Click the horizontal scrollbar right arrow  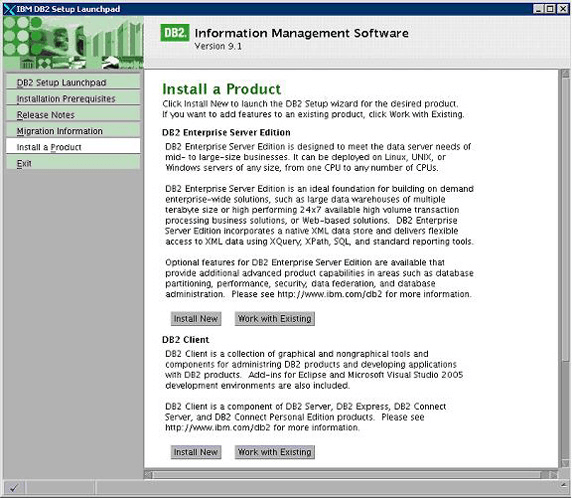tap(554, 474)
